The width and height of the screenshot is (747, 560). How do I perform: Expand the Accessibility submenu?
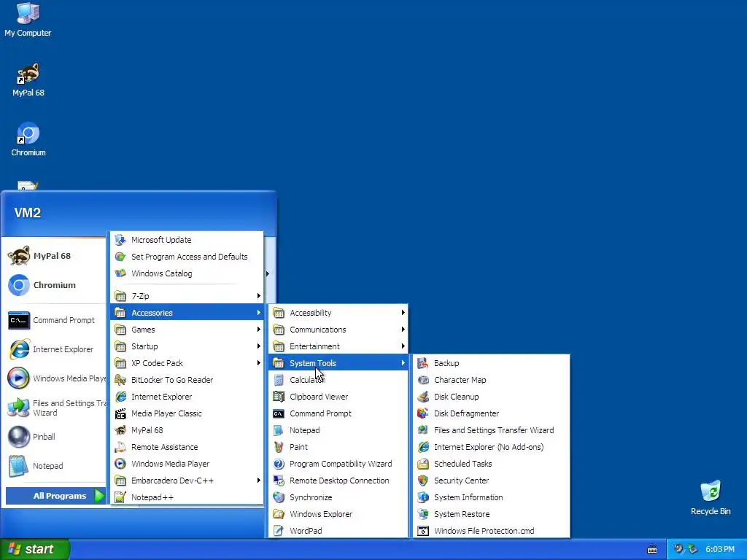338,312
